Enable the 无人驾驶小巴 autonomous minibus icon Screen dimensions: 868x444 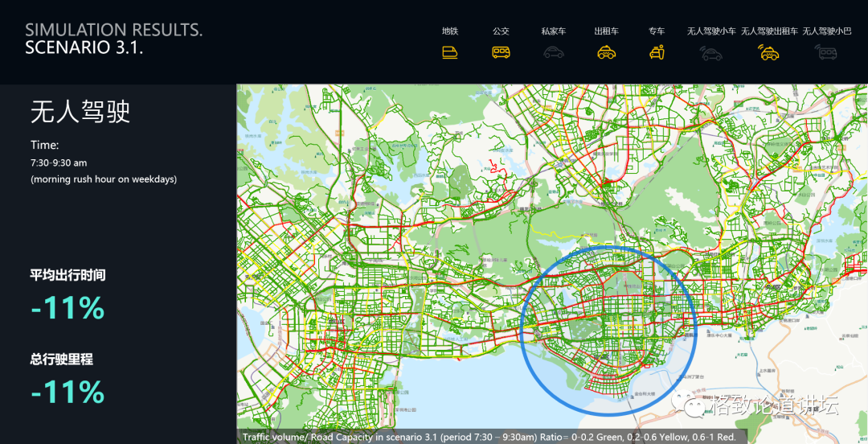click(826, 52)
